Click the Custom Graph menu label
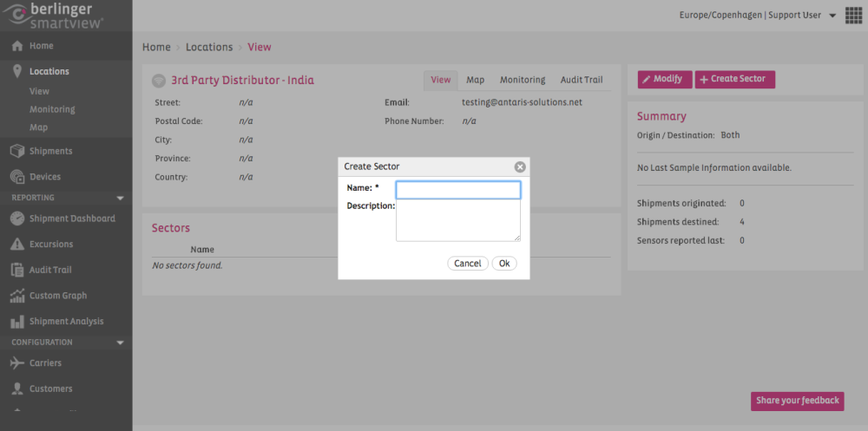The width and height of the screenshot is (868, 431). (x=58, y=296)
